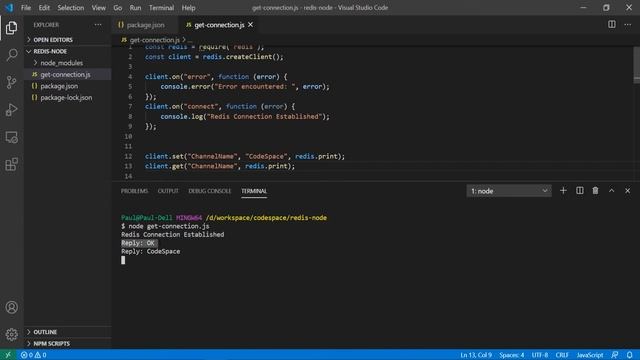Kill terminal with trash icon

coord(596,191)
